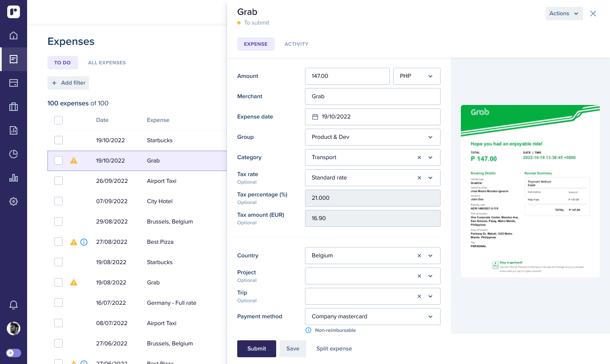
Task: Click the Split expense link
Action: (x=334, y=349)
